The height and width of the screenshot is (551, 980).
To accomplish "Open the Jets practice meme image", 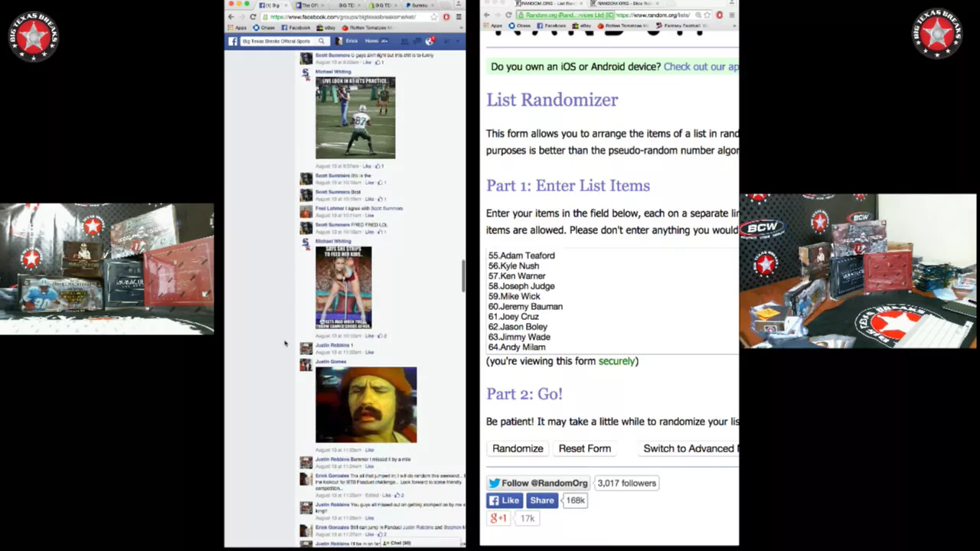I will coord(355,118).
